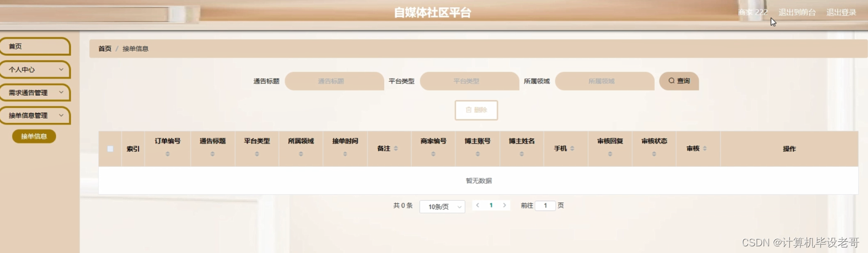Focus the 通告标题 search field
Screen dimensions: 868x253
tap(334, 81)
